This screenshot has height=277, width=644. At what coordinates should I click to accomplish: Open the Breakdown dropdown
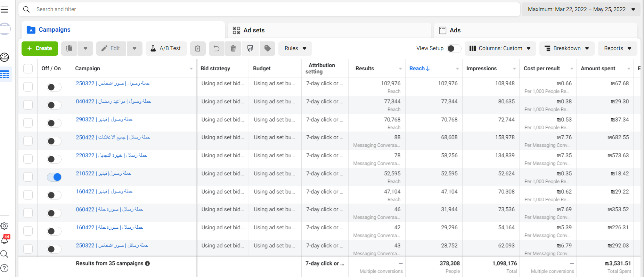pos(566,48)
